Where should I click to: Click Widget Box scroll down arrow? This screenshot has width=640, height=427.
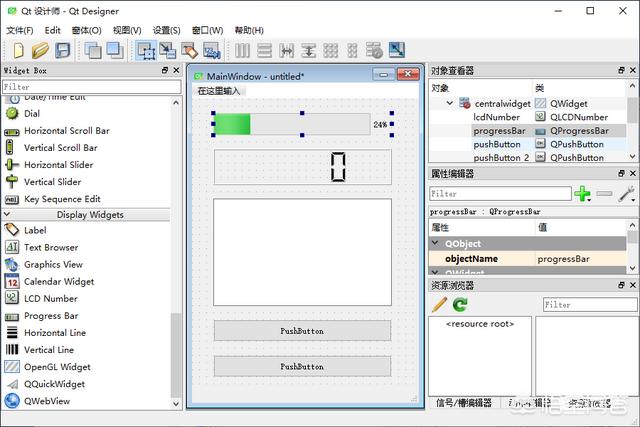[x=176, y=404]
